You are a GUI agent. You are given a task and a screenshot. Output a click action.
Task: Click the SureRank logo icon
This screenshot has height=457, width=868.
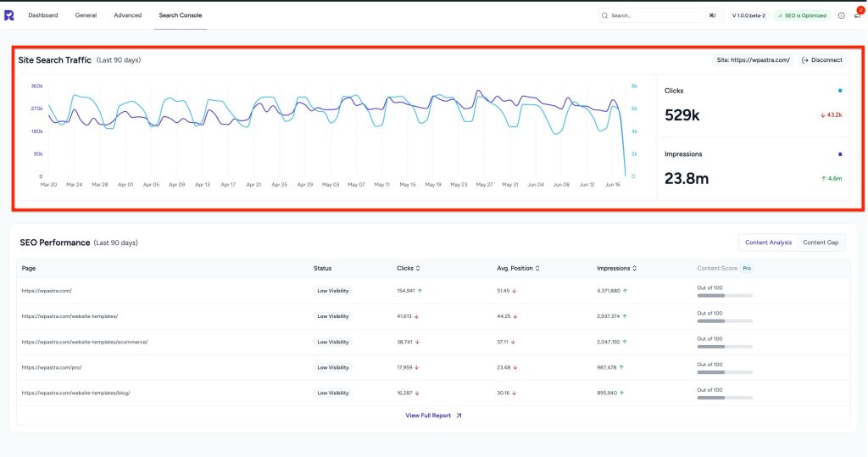[8, 15]
